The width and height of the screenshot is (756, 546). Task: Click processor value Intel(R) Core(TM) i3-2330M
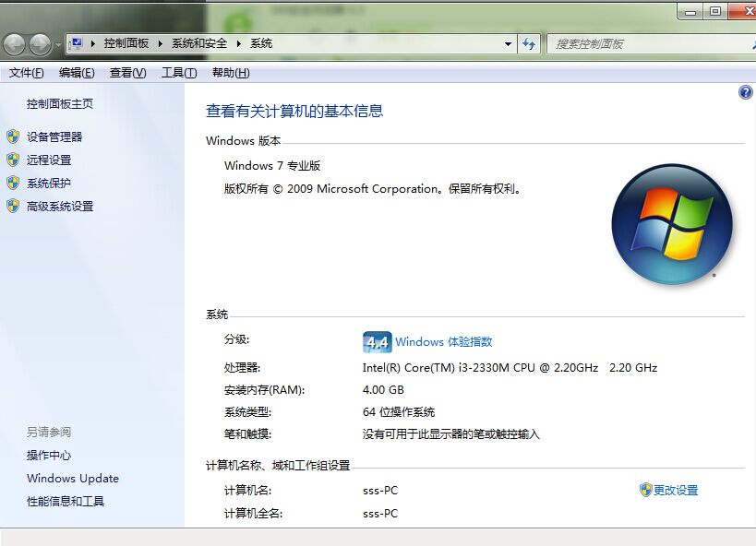point(510,368)
